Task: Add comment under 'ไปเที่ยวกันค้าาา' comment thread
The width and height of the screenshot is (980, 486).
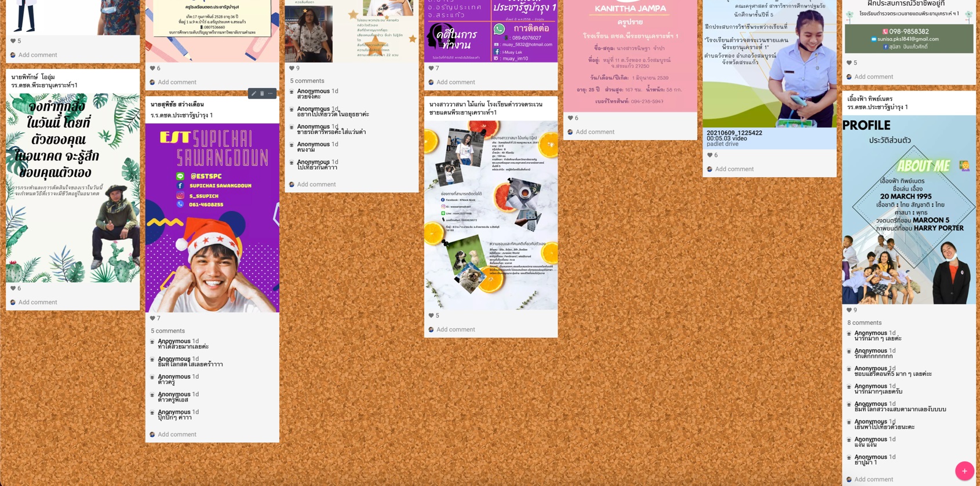Action: pos(316,185)
